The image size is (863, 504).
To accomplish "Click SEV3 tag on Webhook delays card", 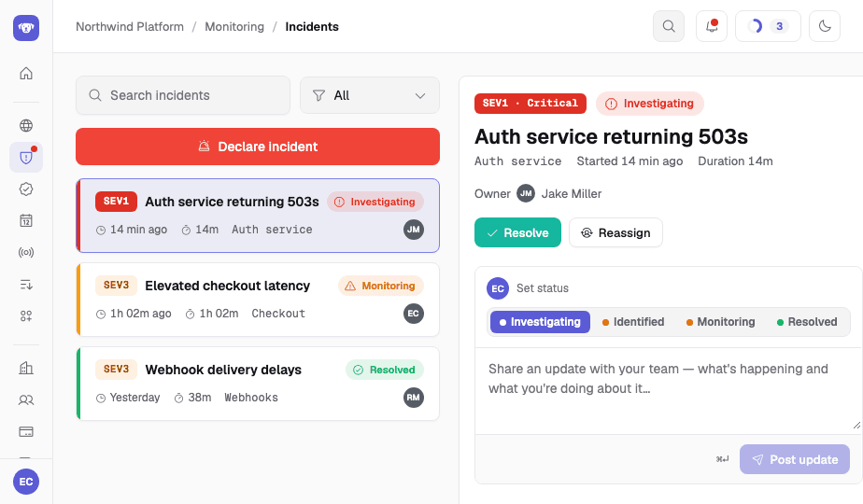I will coord(116,370).
